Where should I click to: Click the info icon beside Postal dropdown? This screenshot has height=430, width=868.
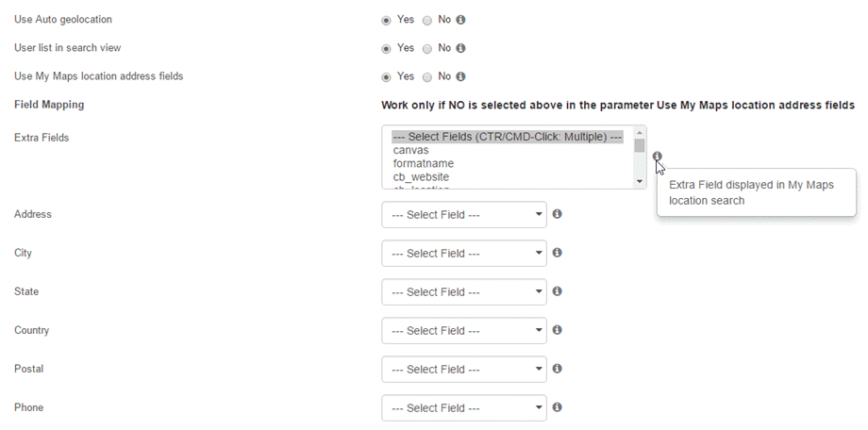pyautogui.click(x=558, y=369)
